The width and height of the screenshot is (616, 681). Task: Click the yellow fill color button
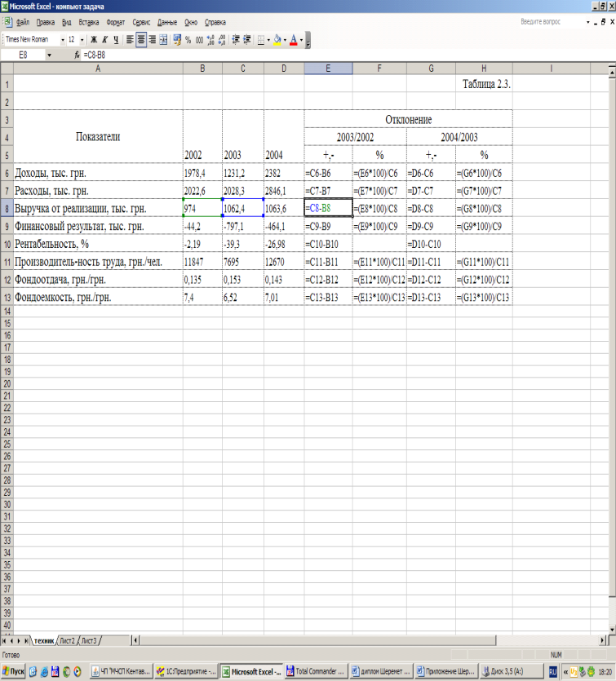coord(277,40)
